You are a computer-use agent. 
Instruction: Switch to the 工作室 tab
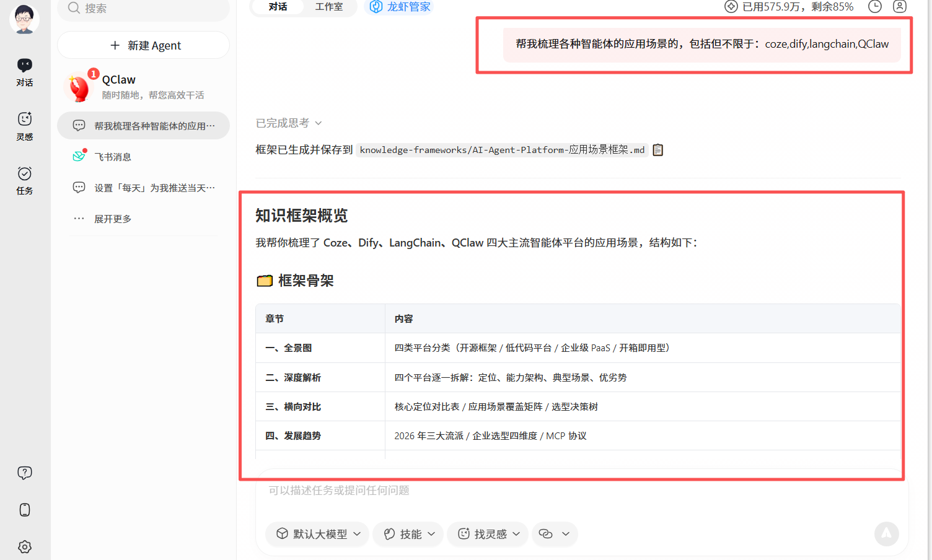(328, 7)
